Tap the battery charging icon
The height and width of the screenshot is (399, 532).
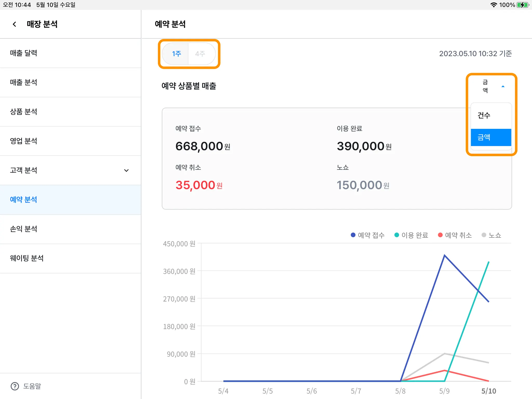click(x=522, y=5)
